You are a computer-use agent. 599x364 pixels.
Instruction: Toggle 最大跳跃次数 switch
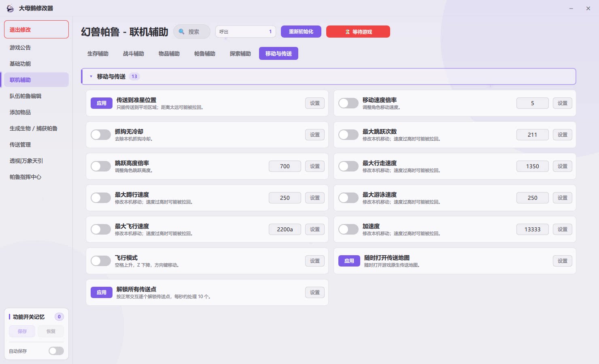pyautogui.click(x=348, y=135)
